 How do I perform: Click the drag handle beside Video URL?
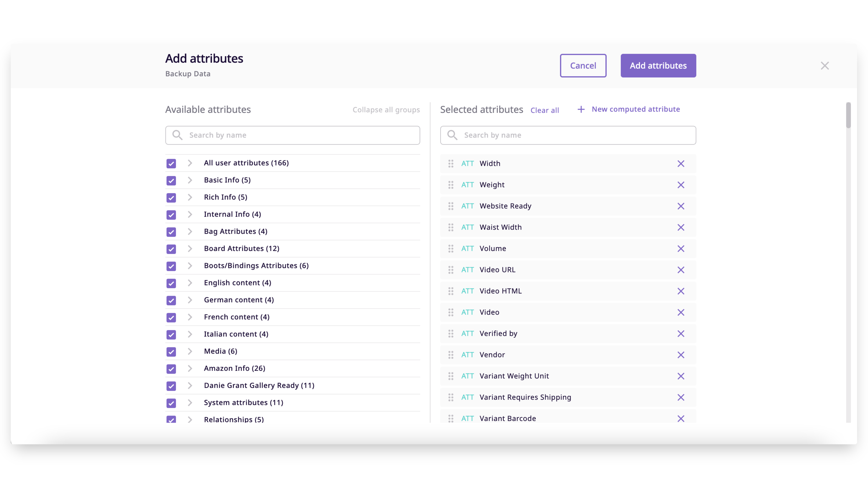[451, 270]
